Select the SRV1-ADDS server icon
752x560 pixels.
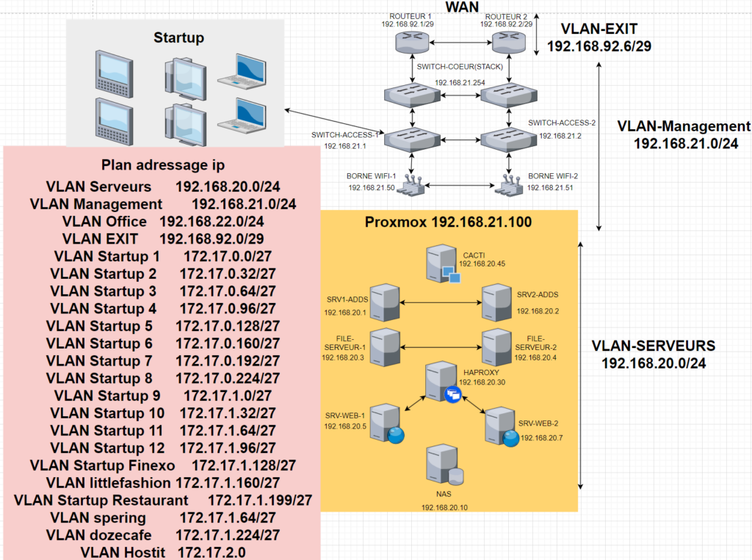[x=384, y=301]
